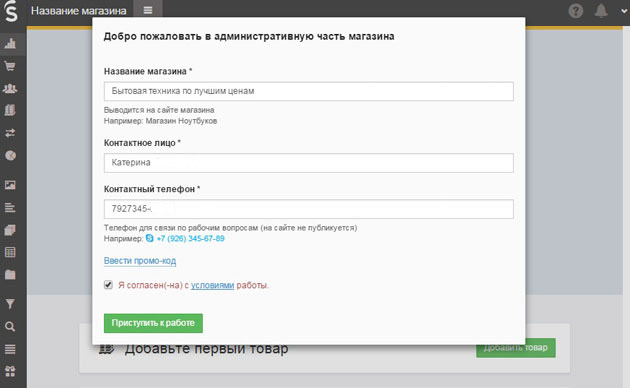Open the list lines sidebar icon
630x388 pixels.
point(10,349)
